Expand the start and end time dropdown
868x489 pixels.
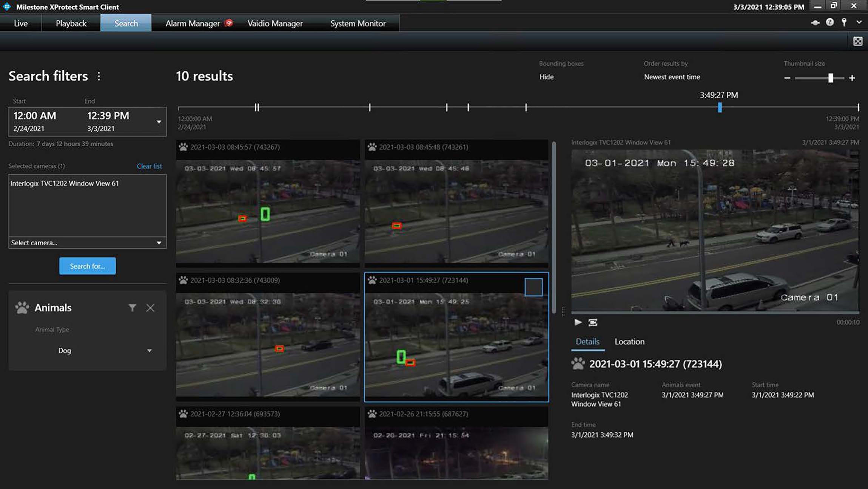click(x=159, y=122)
